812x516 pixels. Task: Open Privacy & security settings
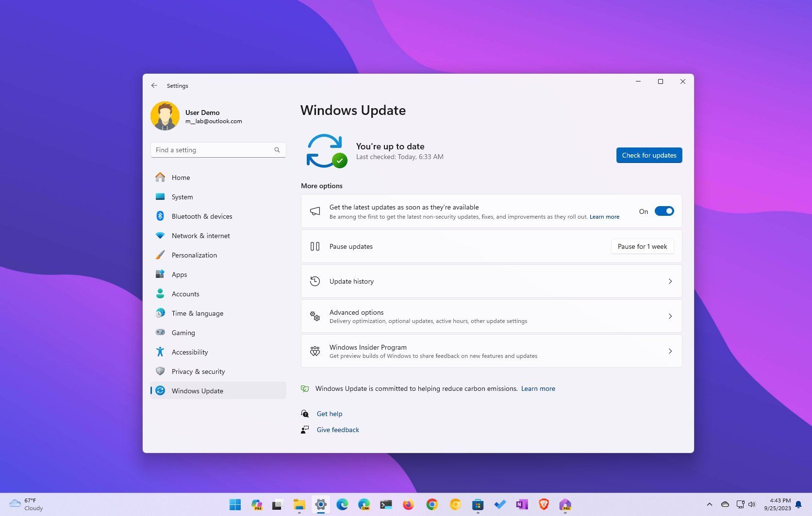click(218, 371)
